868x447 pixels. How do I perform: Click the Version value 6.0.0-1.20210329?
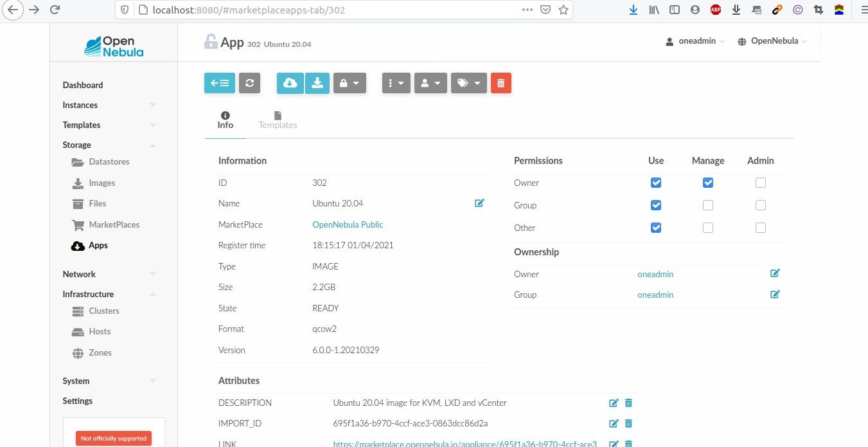tap(346, 350)
